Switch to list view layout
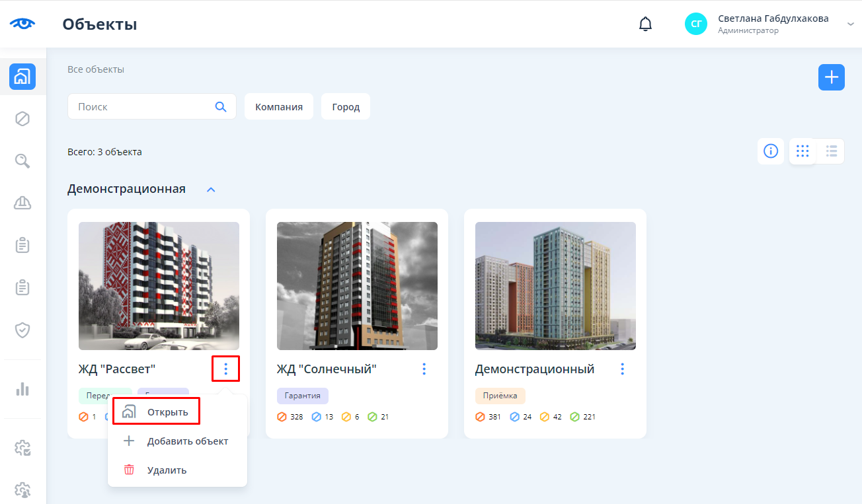The width and height of the screenshot is (862, 504). click(x=831, y=151)
